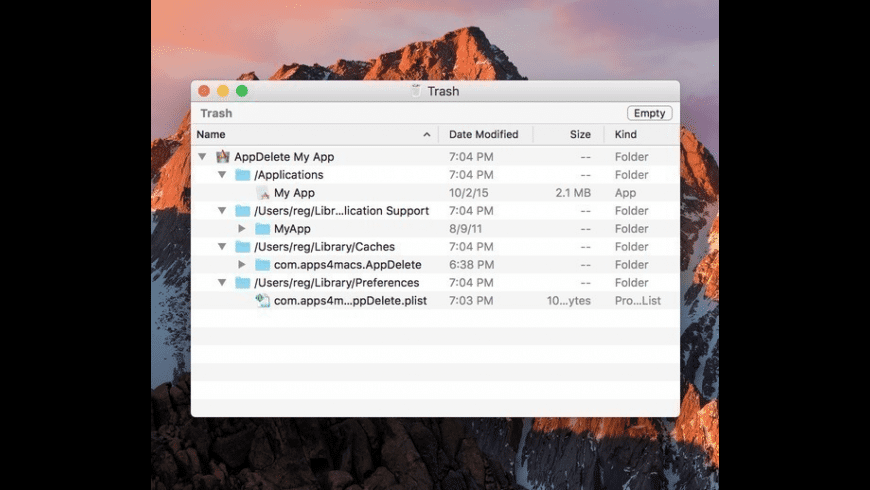Select the My App file name
This screenshot has width=870, height=490.
point(294,193)
